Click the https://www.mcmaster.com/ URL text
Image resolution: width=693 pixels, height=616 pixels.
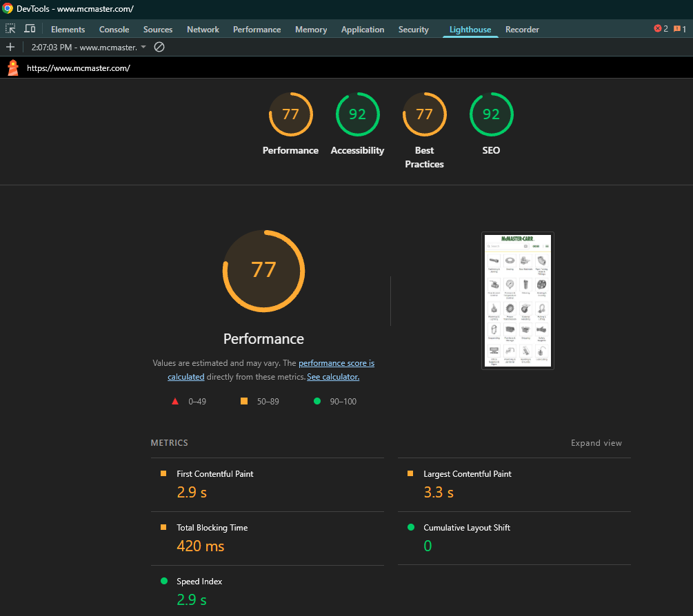coord(78,68)
